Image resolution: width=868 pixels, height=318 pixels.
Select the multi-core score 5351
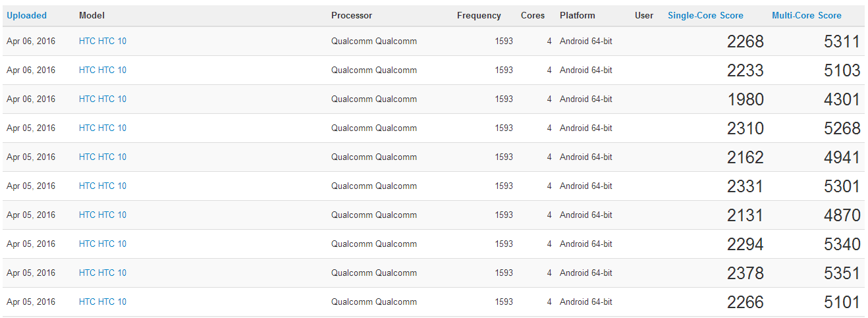click(842, 273)
